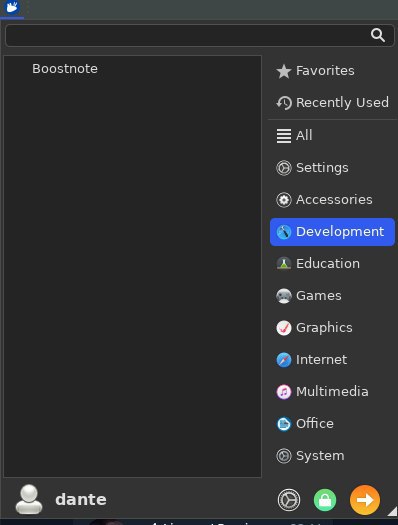Log out using the orange arrow button
Viewport: 398px width, 525px height.
click(365, 500)
